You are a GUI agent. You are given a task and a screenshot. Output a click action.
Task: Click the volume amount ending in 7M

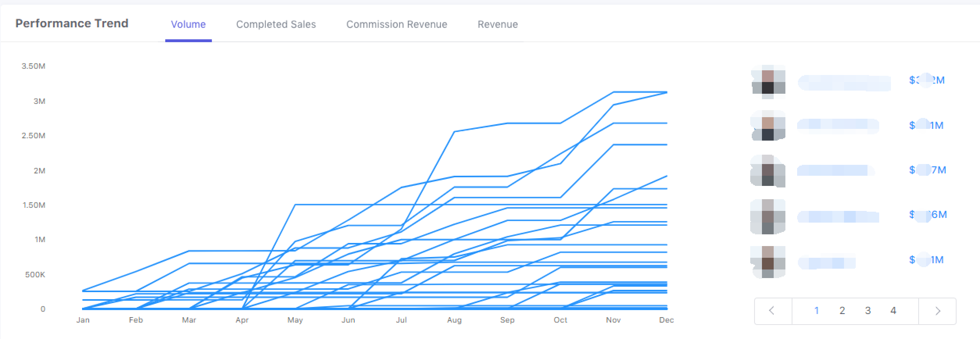(927, 170)
